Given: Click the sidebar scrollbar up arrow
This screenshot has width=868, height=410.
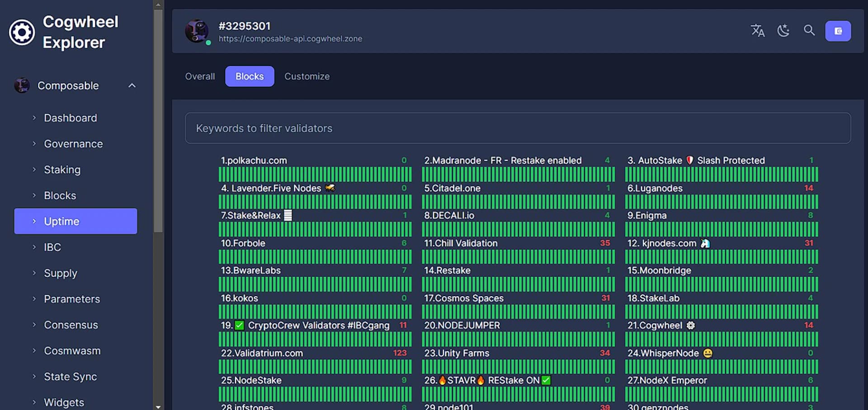Looking at the screenshot, I should 158,5.
